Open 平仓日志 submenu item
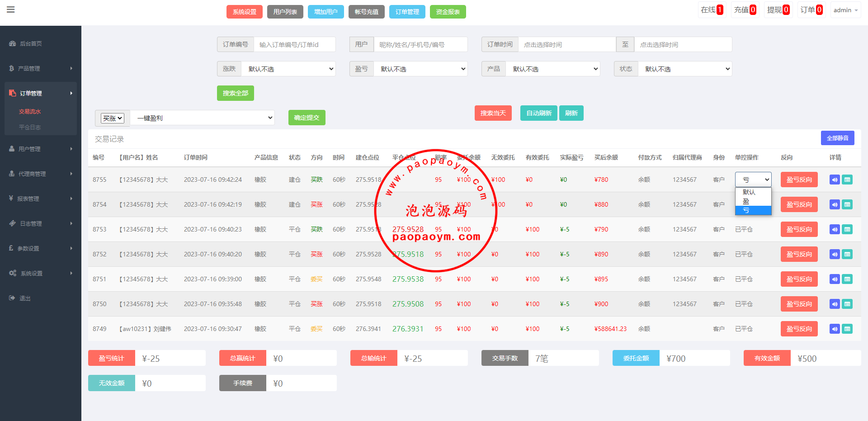Screen dimensions: 868x421 coord(30,127)
